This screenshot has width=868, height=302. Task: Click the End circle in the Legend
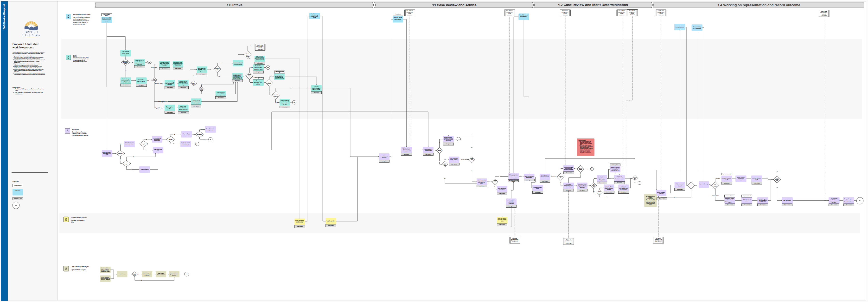[x=16, y=205]
